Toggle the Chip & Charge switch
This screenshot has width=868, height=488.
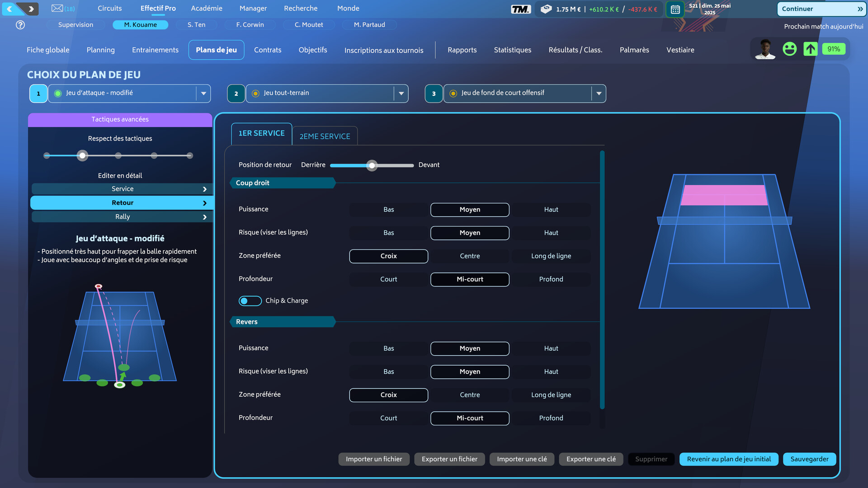click(250, 301)
